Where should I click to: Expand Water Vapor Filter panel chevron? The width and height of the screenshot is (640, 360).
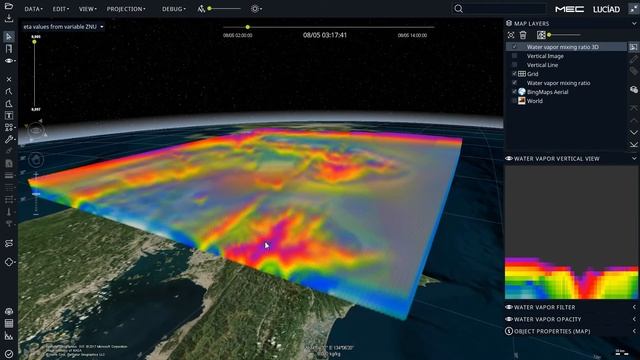point(634,307)
